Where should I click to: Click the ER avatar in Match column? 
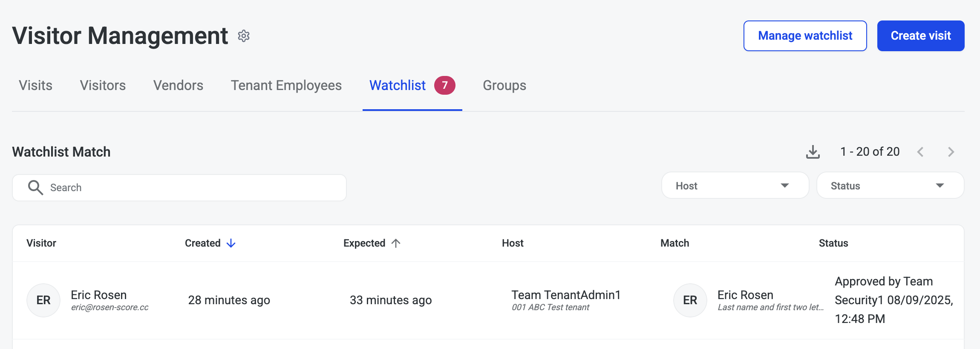[x=690, y=300]
